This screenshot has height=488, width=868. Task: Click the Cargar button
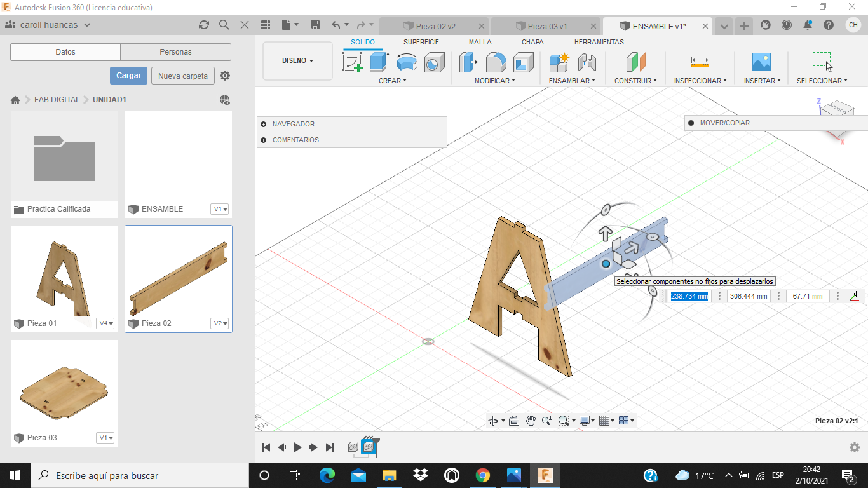coord(128,76)
